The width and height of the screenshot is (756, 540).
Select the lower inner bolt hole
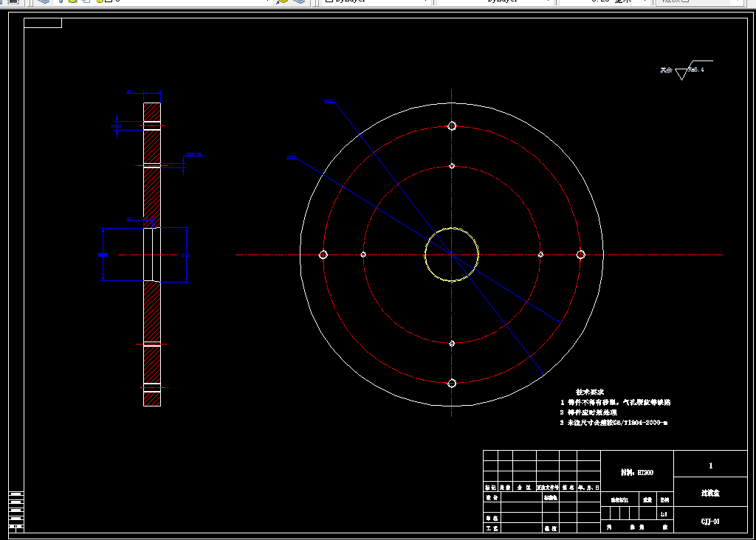coord(452,344)
